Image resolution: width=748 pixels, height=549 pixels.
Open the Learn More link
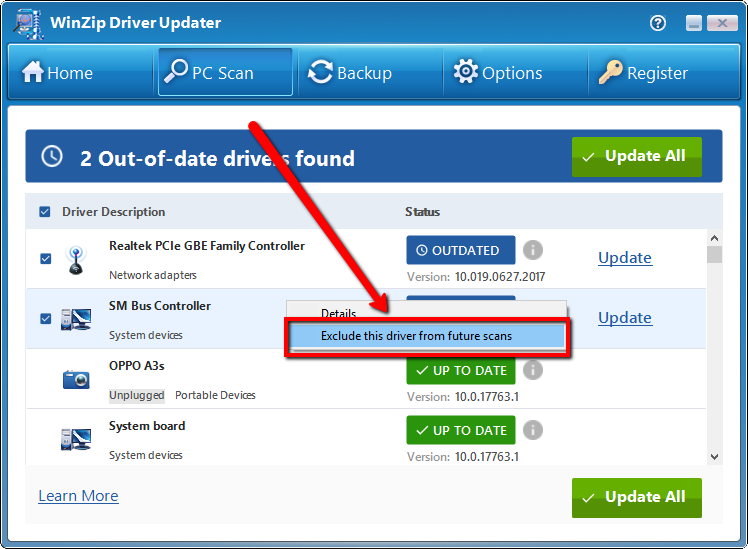tap(78, 496)
